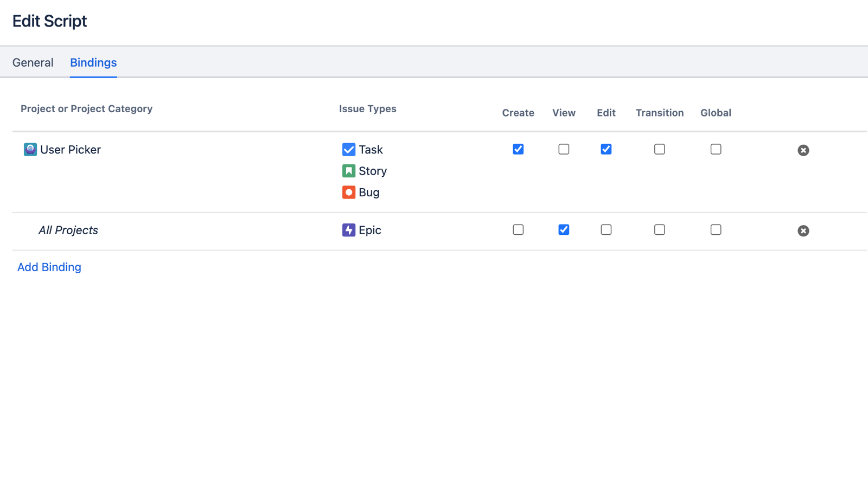
Task: Enable Create for All Projects binding
Action: pyautogui.click(x=518, y=230)
